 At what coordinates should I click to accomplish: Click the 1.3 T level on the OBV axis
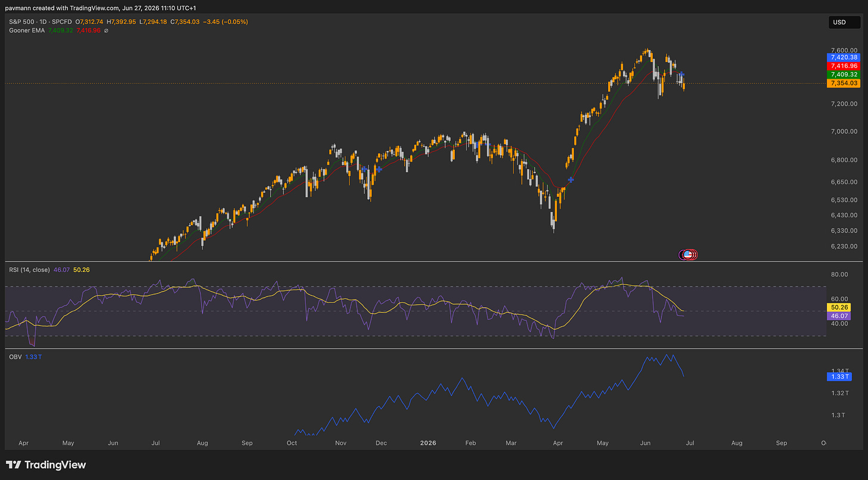(x=838, y=415)
